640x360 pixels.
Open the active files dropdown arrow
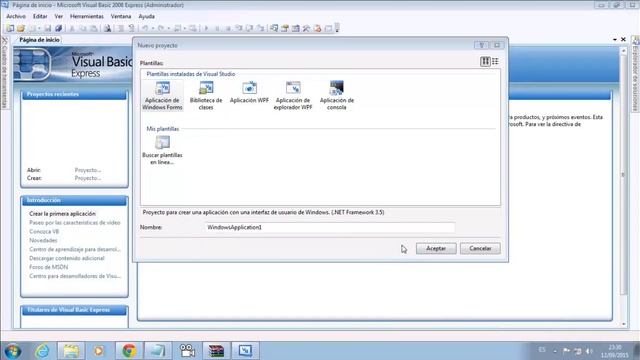pyautogui.click(x=615, y=40)
